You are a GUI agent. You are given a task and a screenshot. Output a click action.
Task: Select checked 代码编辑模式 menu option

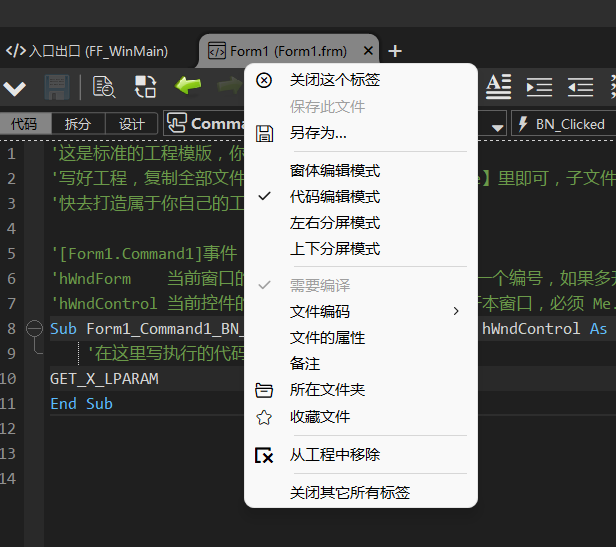point(335,197)
